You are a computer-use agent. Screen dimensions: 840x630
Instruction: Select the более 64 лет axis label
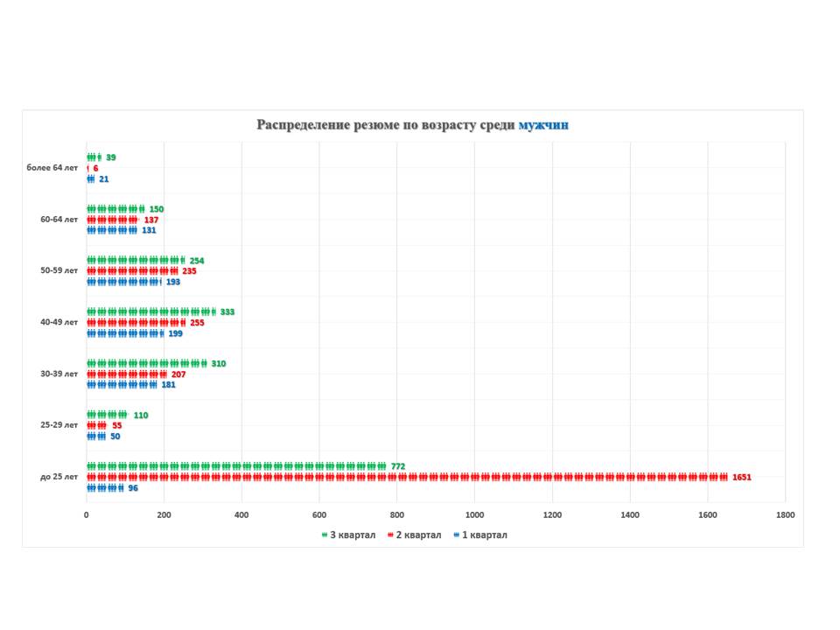pos(53,168)
